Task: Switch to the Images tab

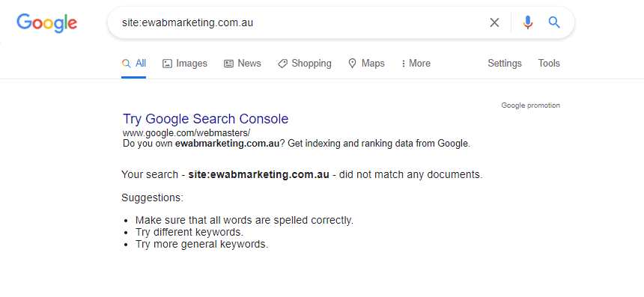Action: click(185, 64)
